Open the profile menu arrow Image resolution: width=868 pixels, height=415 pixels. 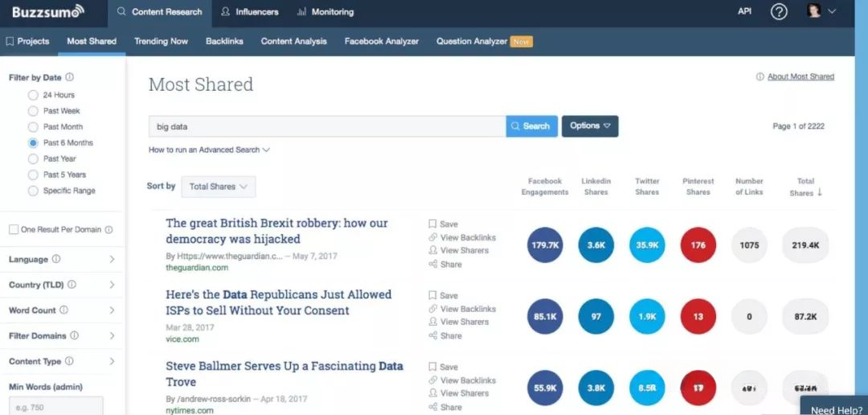point(832,11)
